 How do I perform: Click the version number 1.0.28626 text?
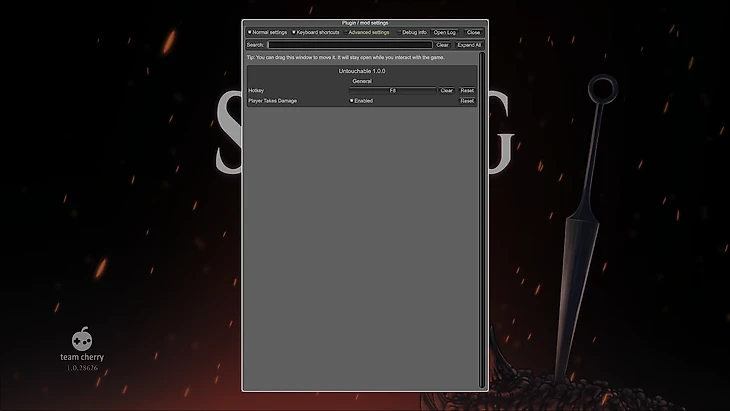click(x=82, y=368)
